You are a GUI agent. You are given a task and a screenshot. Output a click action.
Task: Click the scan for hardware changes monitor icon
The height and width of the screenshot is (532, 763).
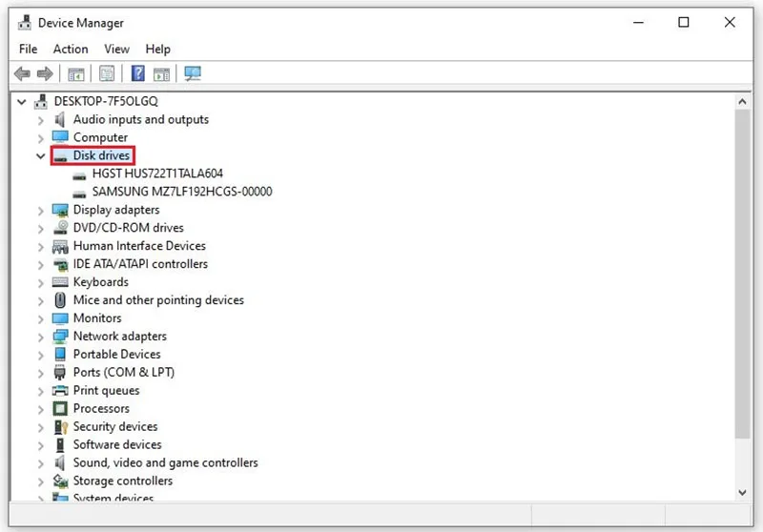193,73
